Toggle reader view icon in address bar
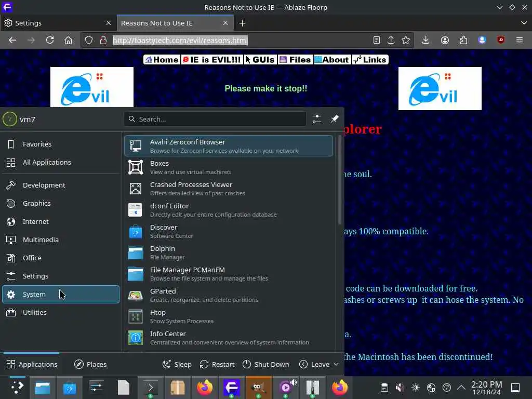Screen dimensions: 532x399 coord(376,41)
